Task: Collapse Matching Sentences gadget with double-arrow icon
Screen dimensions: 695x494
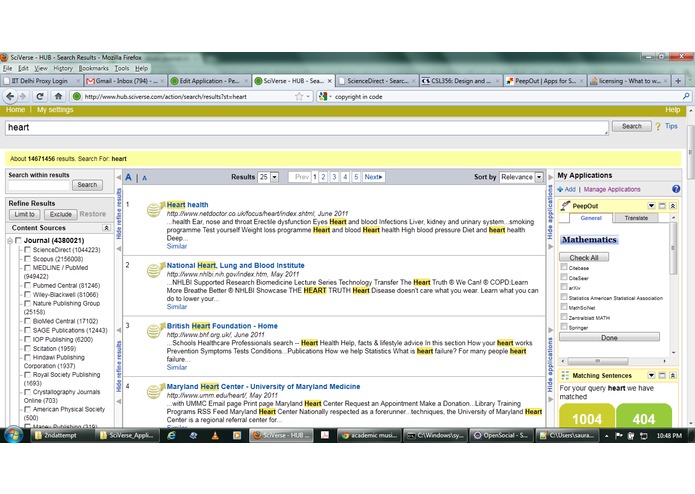Action: 672,375
